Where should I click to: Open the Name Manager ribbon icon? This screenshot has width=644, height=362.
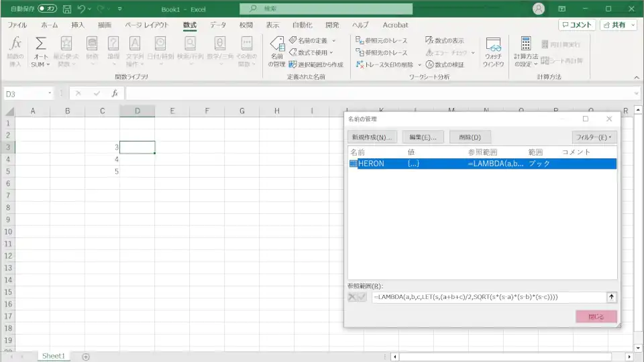point(277,44)
